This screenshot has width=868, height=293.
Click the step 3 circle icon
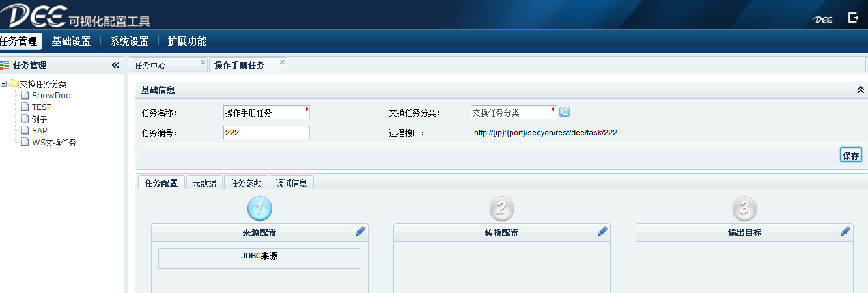(x=744, y=208)
